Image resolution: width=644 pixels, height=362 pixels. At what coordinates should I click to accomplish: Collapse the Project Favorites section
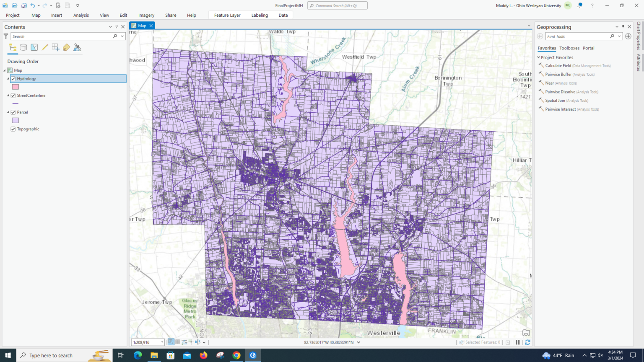538,57
